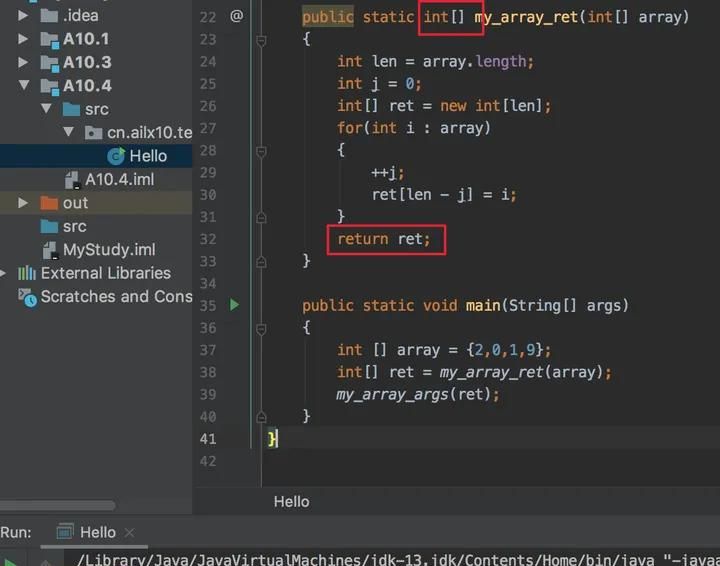The width and height of the screenshot is (720, 566).
Task: Expand the A10.1 module
Action: (x=23, y=39)
